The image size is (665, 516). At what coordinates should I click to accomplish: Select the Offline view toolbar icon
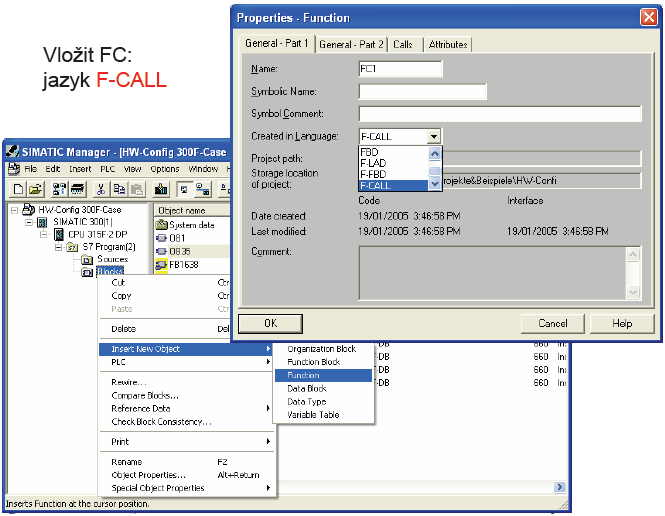[x=184, y=189]
